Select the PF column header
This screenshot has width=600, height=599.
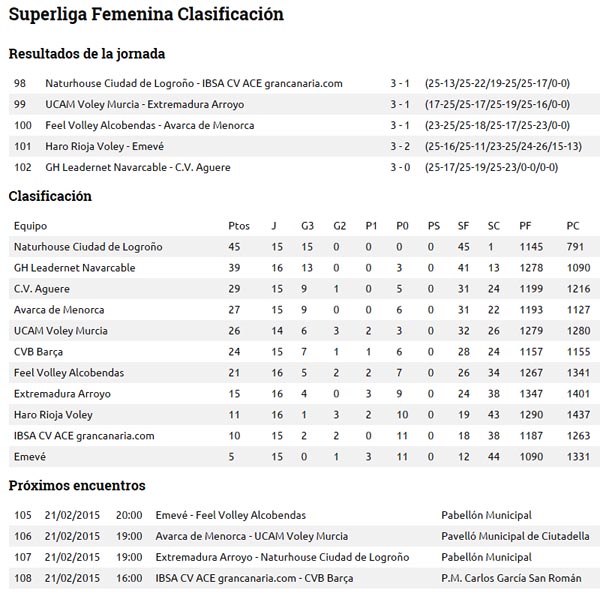click(526, 226)
